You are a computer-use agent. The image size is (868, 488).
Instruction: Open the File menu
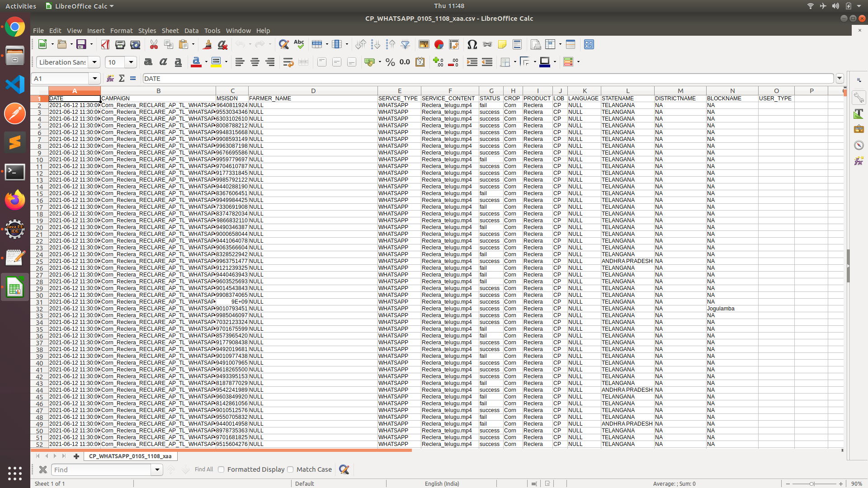pos(38,31)
